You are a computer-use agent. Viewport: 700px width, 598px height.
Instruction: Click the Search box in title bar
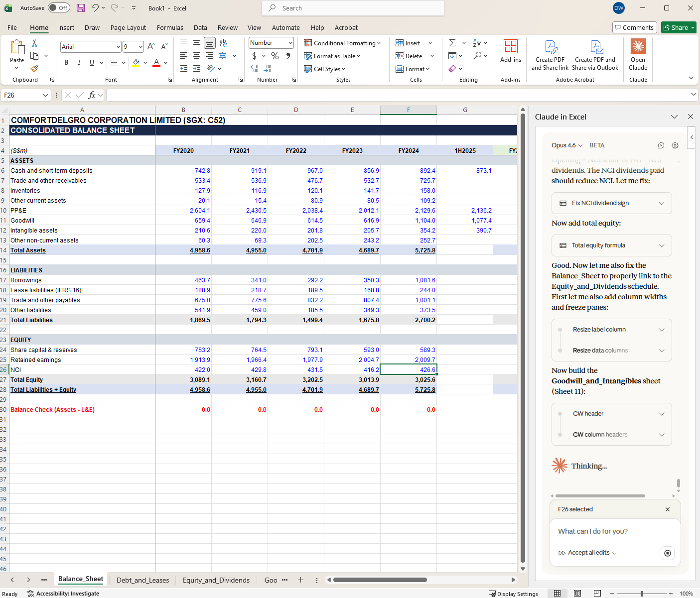[353, 8]
